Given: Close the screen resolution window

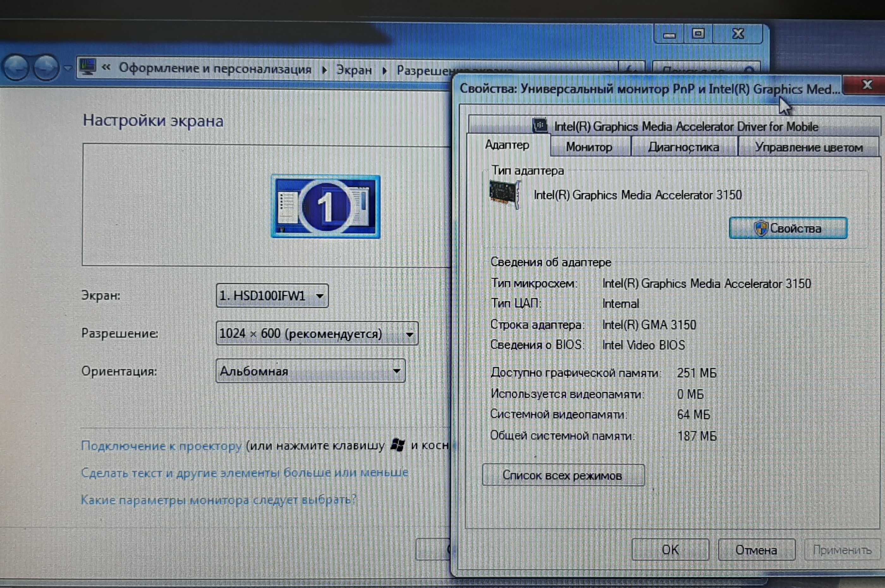Looking at the screenshot, I should tap(738, 34).
